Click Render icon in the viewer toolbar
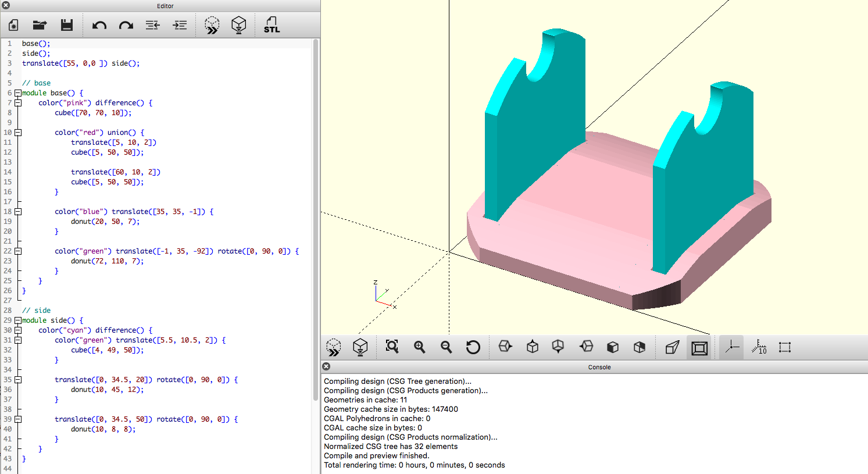This screenshot has height=474, width=868. pyautogui.click(x=360, y=347)
